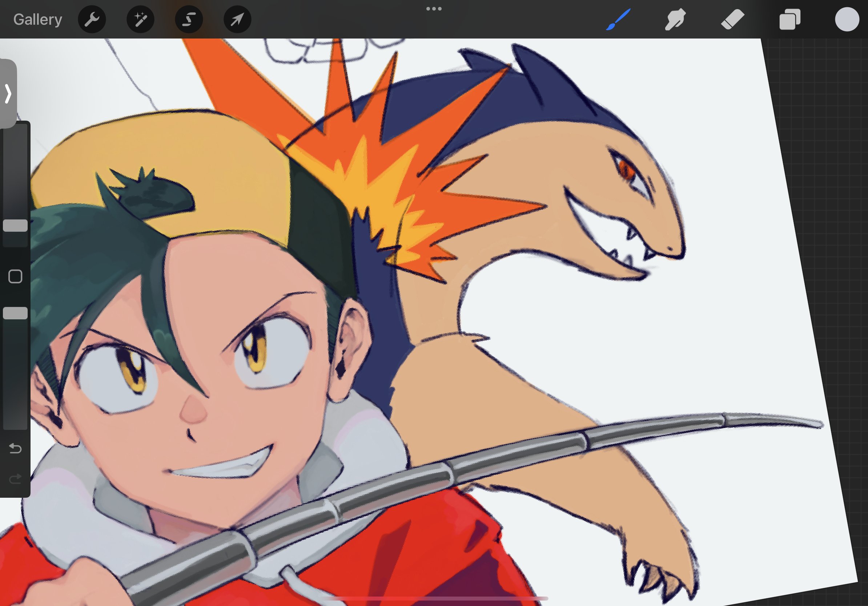Undo the last stroke
This screenshot has height=606, width=868.
[15, 448]
